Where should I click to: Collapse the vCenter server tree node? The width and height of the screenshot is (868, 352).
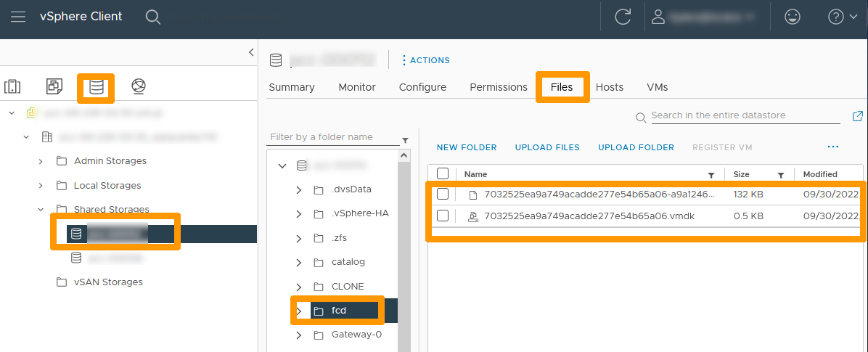pyautogui.click(x=12, y=113)
